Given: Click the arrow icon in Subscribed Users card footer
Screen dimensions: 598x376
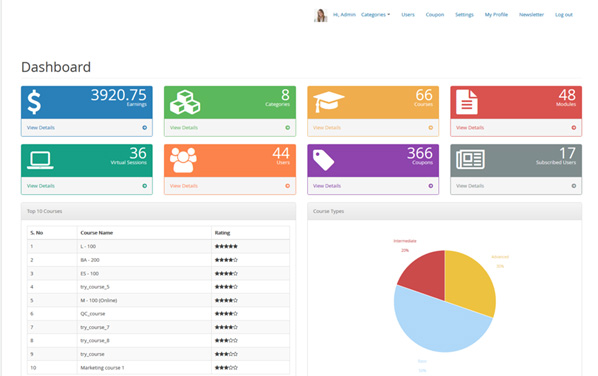Looking at the screenshot, I should pyautogui.click(x=574, y=186).
